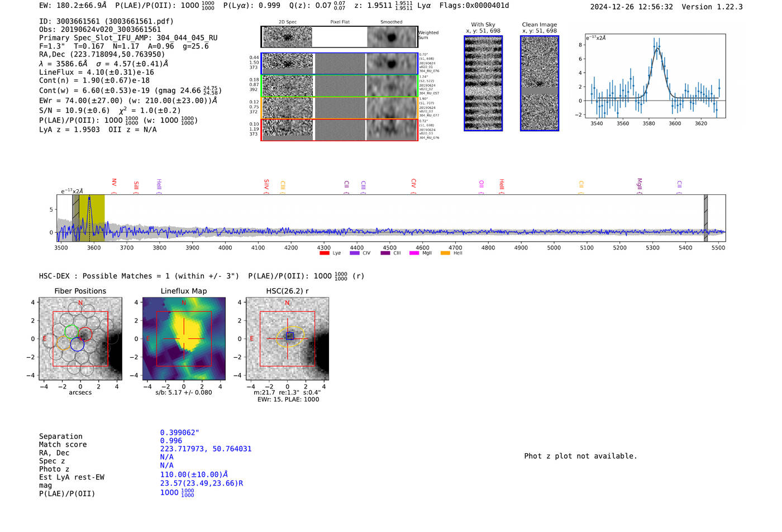This screenshot has height=532, width=782.
Task: Click the SiIV line marker label
Action: (x=266, y=185)
